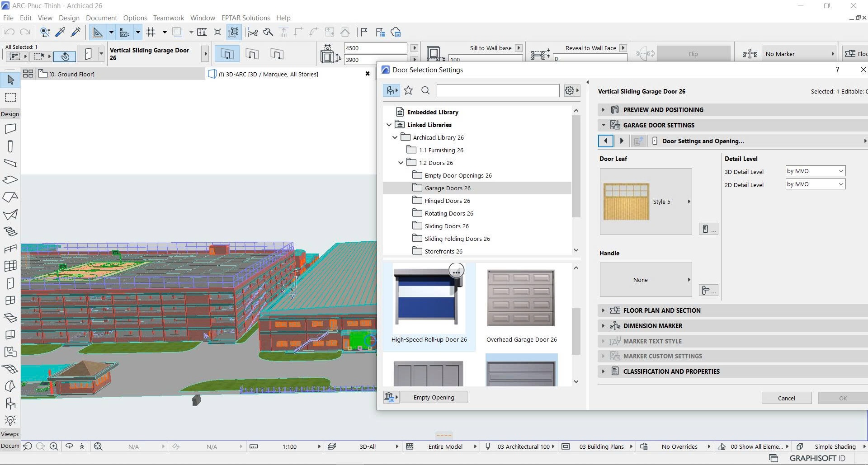Screen dimensions: 868x465
Task: Activate the Marquee tool
Action: point(10,97)
